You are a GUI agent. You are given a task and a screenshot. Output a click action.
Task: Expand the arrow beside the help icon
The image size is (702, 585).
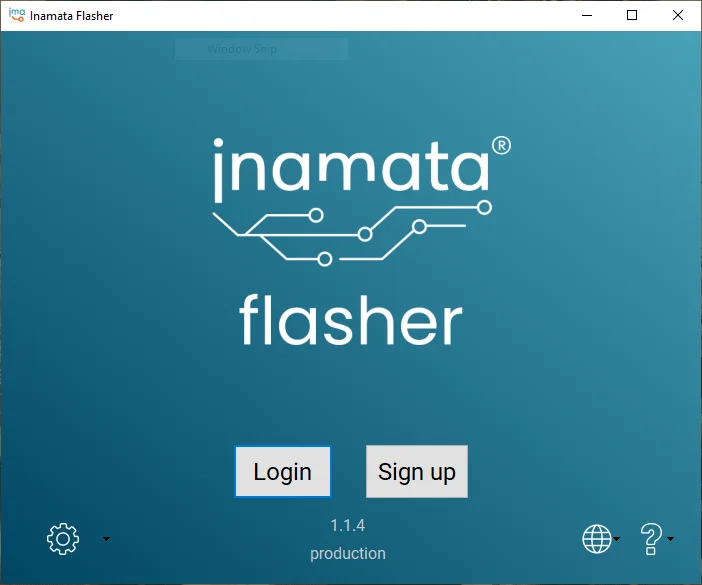(x=671, y=539)
